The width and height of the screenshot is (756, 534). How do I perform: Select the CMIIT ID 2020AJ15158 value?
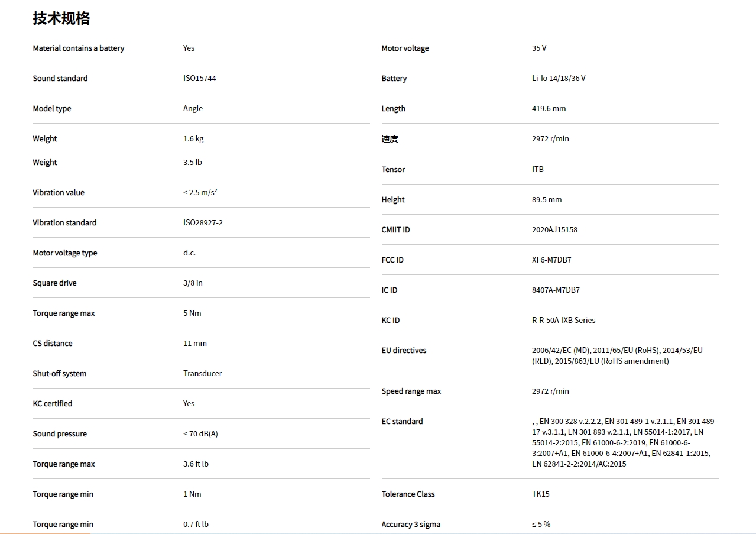554,229
